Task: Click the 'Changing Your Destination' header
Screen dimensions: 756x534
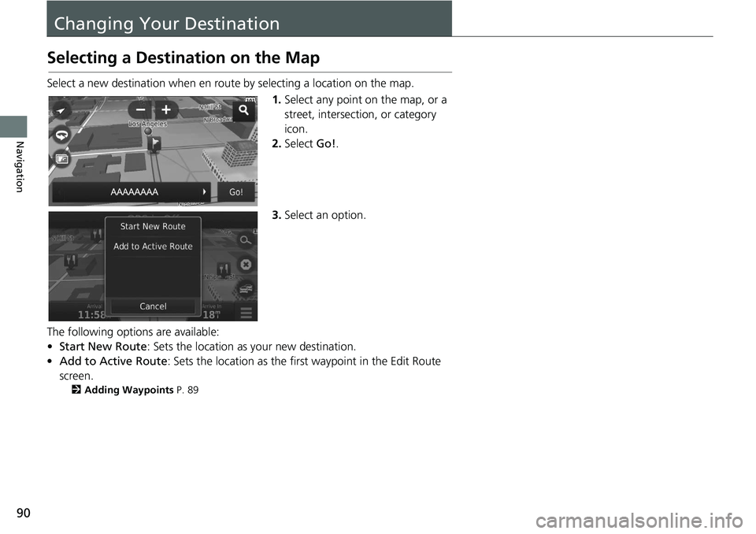Action: tap(167, 24)
